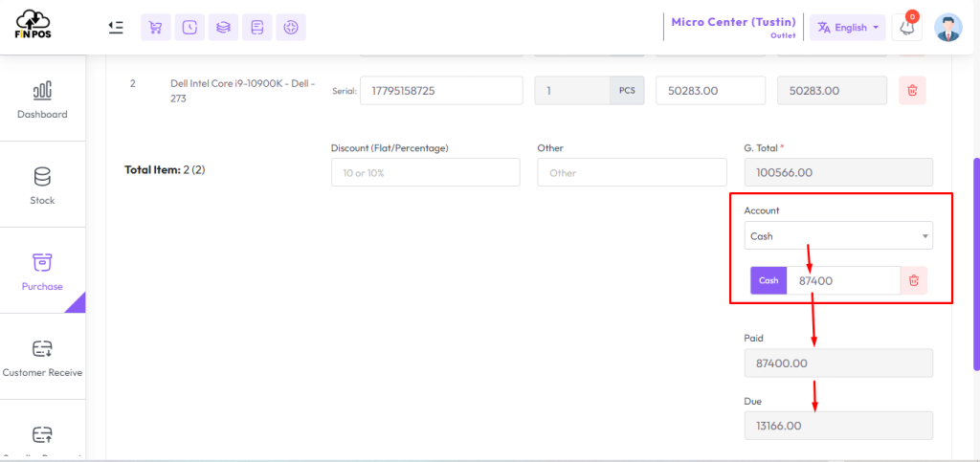Go to Dashboard in the sidebar
The width and height of the screenshot is (980, 462).
42,99
